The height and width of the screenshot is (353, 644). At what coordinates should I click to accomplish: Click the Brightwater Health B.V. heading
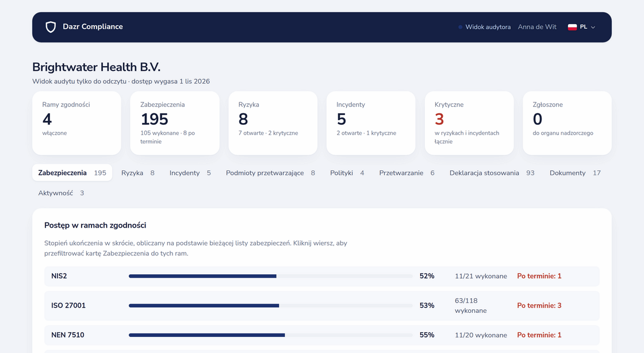[x=97, y=67]
